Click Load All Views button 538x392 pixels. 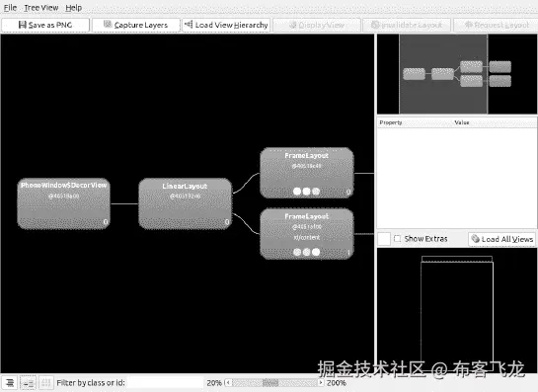(x=502, y=239)
